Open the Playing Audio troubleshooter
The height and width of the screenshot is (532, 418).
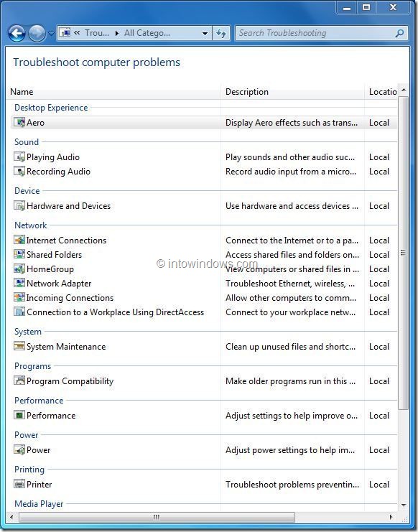pos(53,157)
